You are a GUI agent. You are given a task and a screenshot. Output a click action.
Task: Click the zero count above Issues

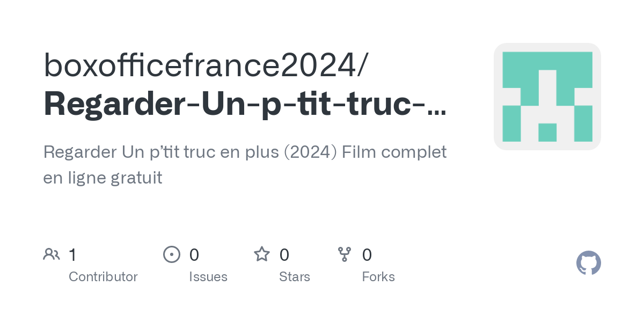pos(194,255)
